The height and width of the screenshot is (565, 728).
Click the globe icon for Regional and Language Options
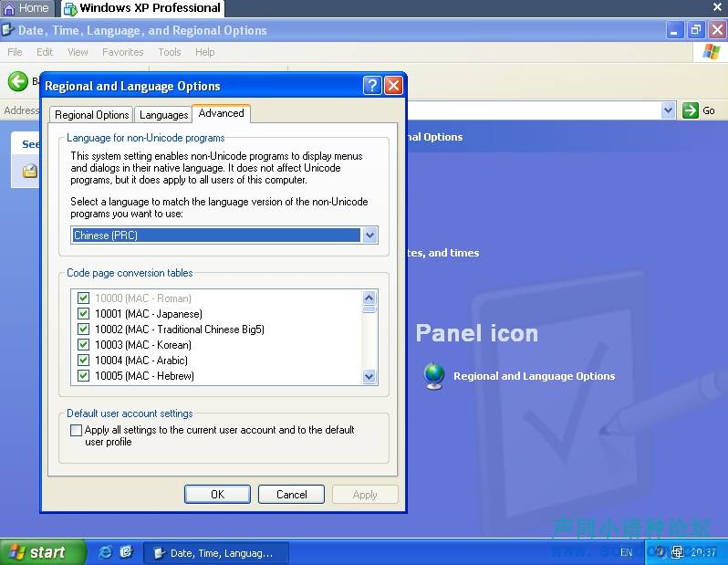434,376
